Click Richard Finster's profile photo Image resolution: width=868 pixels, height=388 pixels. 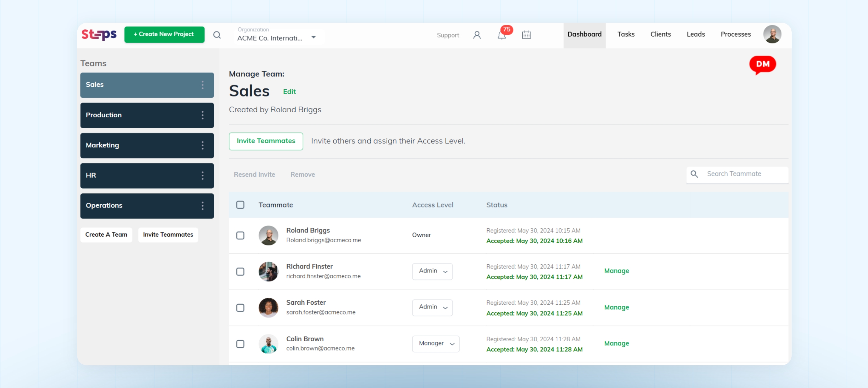268,271
